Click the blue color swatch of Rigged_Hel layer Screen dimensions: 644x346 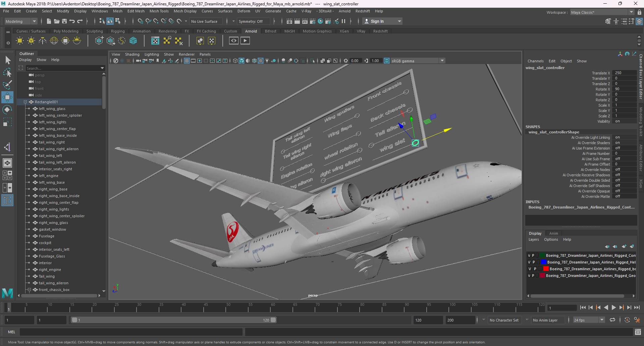[x=544, y=262]
